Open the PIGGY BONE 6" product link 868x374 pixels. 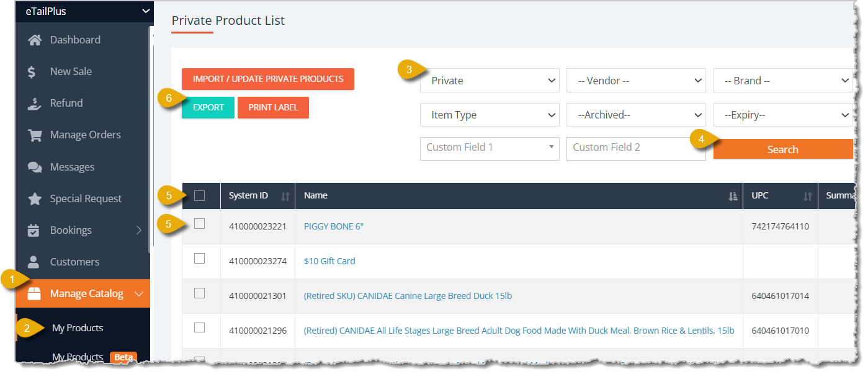333,226
